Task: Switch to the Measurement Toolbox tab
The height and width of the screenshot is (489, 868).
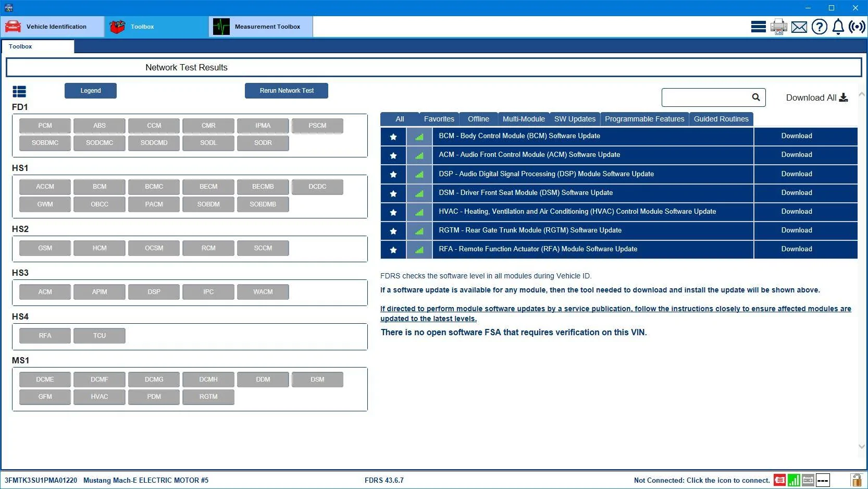Action: pyautogui.click(x=261, y=27)
